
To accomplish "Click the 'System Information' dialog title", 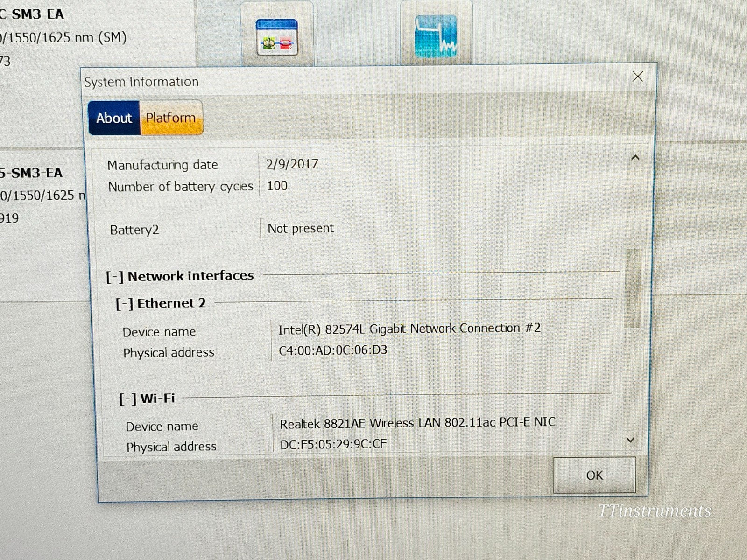I will [141, 82].
